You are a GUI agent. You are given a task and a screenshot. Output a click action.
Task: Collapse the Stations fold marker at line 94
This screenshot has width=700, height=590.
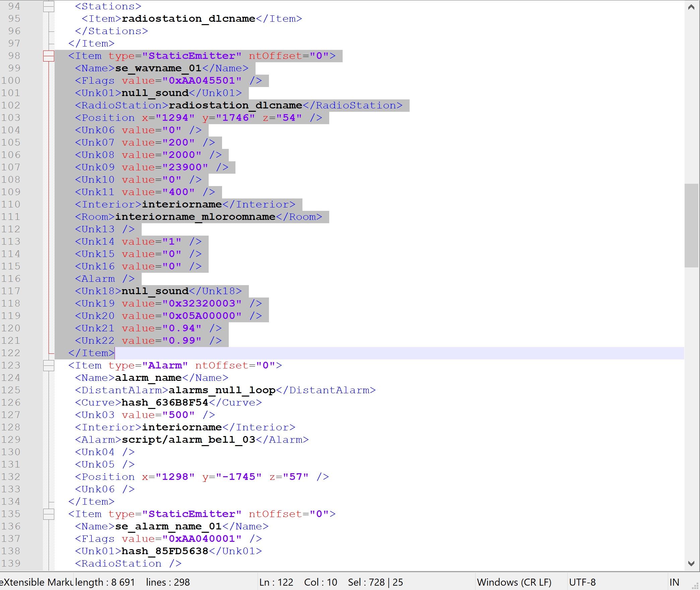pyautogui.click(x=49, y=6)
